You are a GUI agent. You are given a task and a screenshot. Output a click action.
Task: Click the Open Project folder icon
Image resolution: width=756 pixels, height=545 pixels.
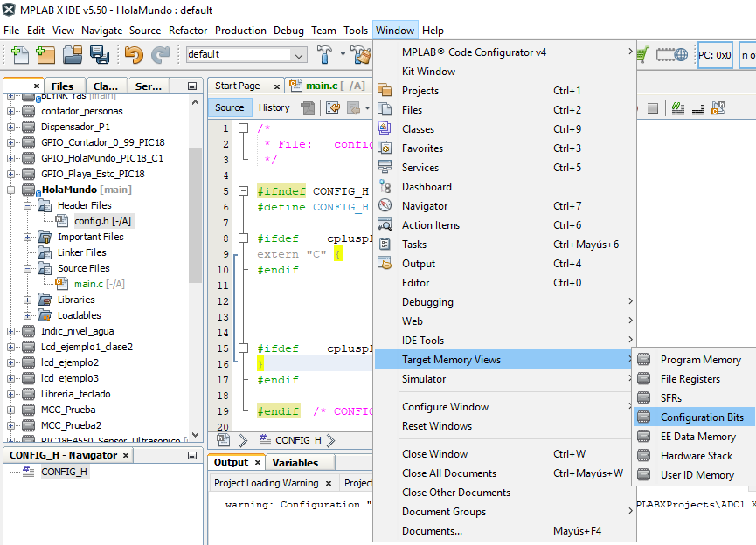click(x=73, y=54)
